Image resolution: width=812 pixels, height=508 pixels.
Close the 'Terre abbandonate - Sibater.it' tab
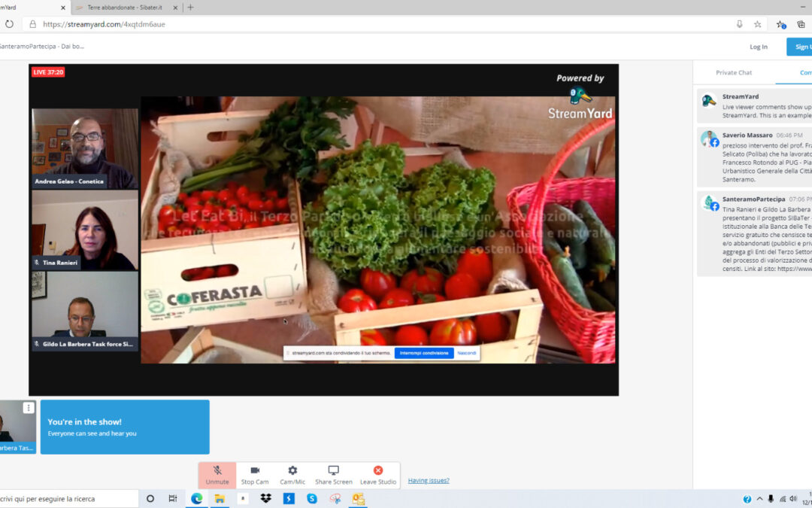175,8
